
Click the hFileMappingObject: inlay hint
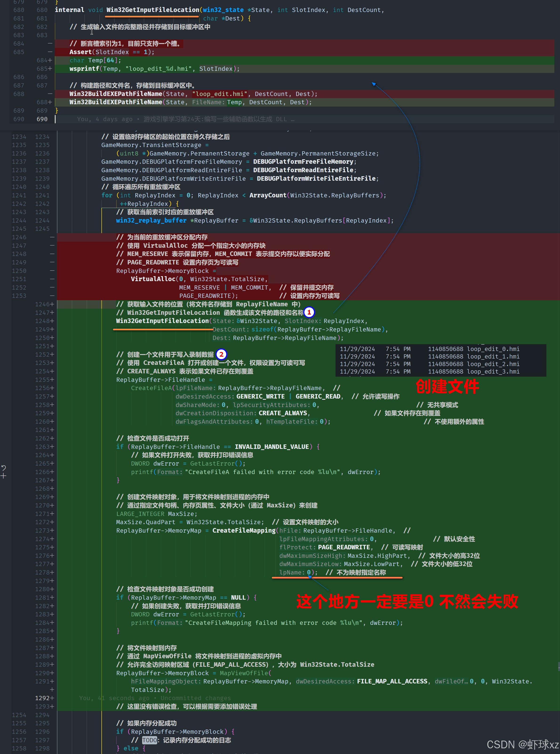coord(166,682)
